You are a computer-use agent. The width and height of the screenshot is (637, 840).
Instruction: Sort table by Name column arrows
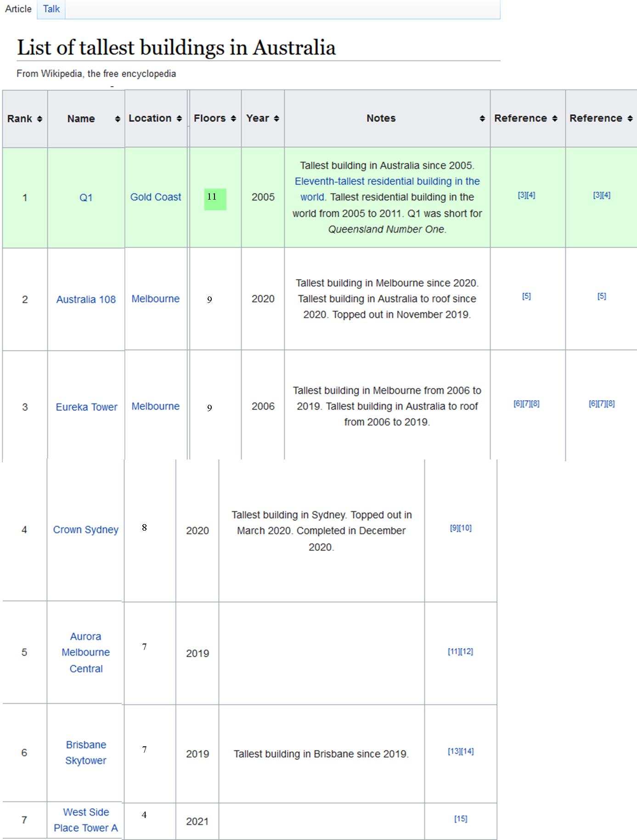pos(118,119)
